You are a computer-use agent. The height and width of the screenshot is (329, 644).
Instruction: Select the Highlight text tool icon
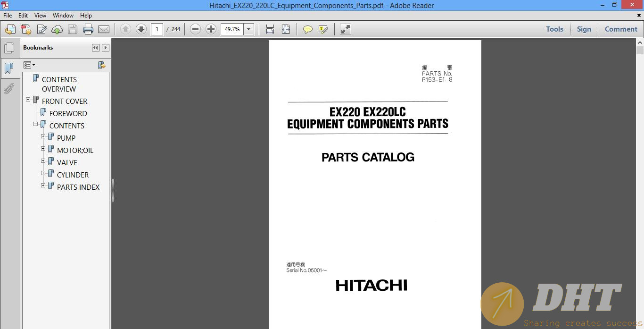coord(323,29)
